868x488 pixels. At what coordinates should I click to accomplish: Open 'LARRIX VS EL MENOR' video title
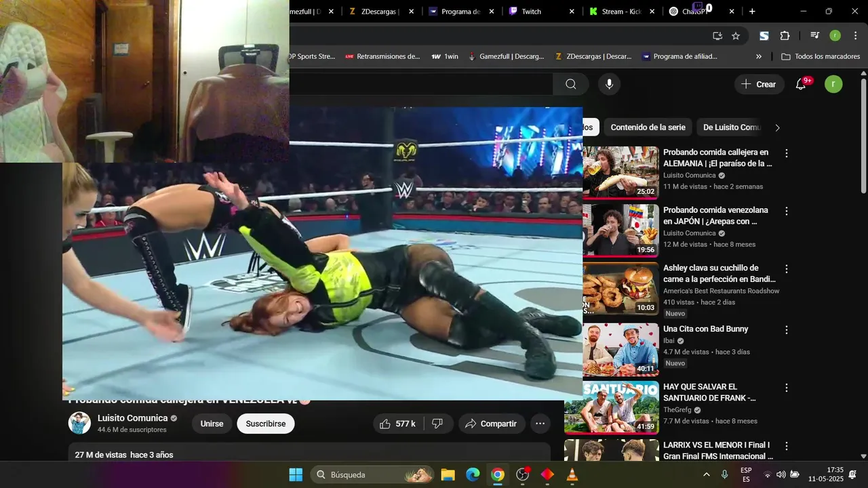[x=717, y=451]
